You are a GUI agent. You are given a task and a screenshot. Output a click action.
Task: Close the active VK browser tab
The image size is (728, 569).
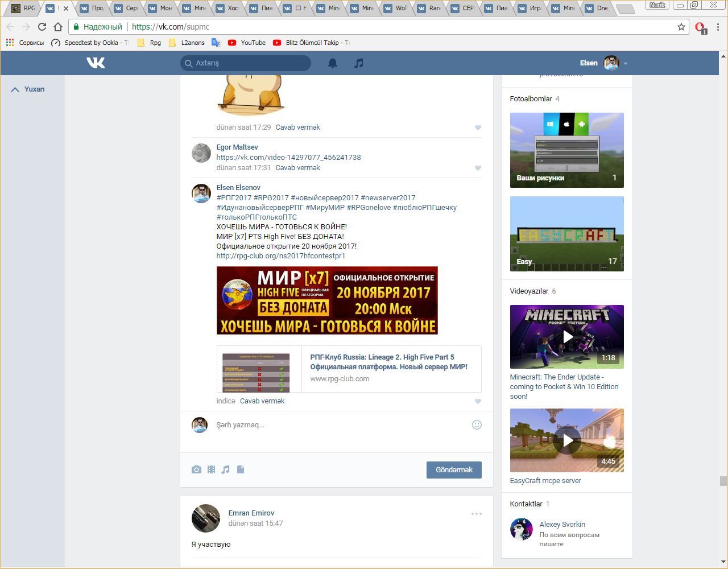pos(66,9)
